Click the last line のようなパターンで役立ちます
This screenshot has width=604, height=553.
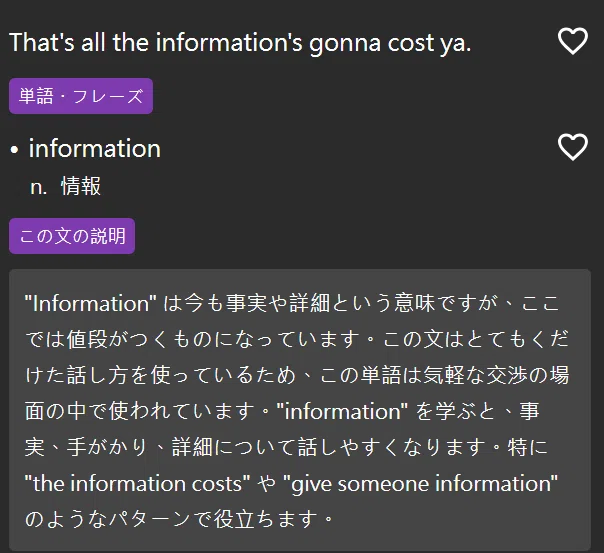pos(179,519)
